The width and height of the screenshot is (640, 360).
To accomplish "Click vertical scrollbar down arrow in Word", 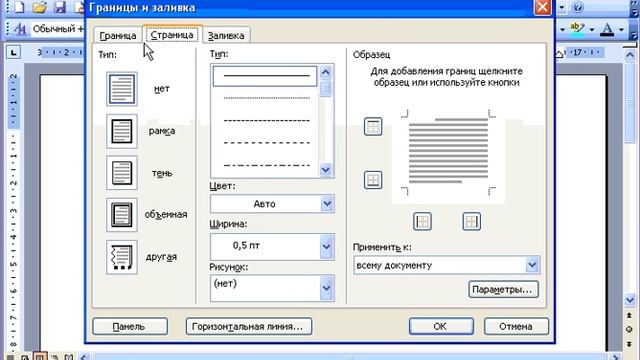I will 630,300.
